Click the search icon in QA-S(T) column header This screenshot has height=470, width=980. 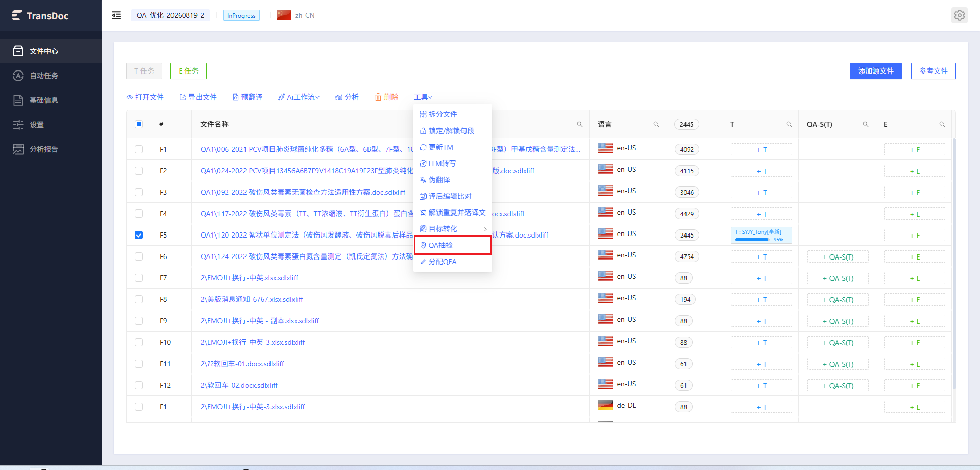(866, 124)
